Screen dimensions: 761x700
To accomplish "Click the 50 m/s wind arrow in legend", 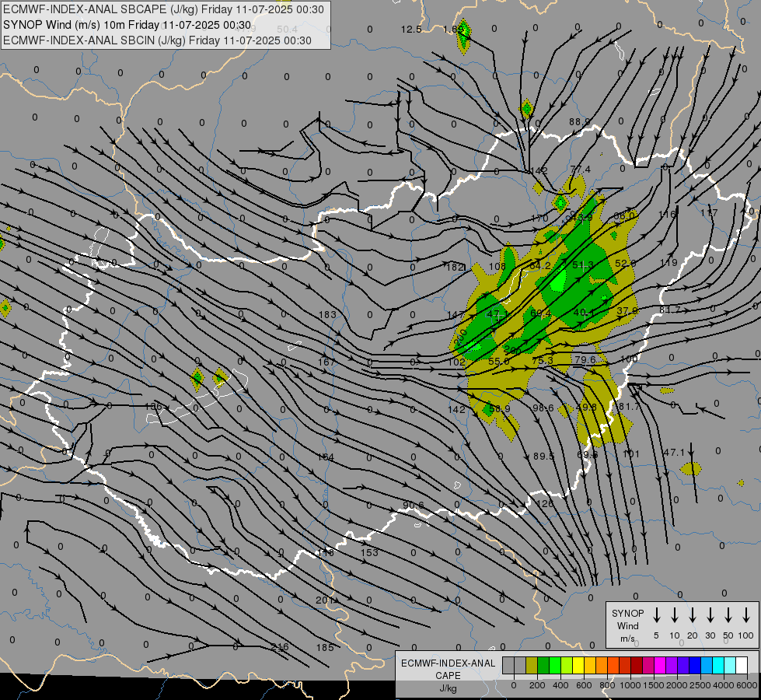I will (x=728, y=615).
